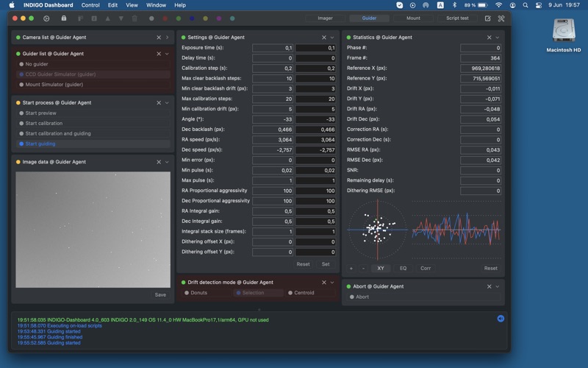The image size is (588, 368).
Task: Open the Control menu
Action: (90, 5)
